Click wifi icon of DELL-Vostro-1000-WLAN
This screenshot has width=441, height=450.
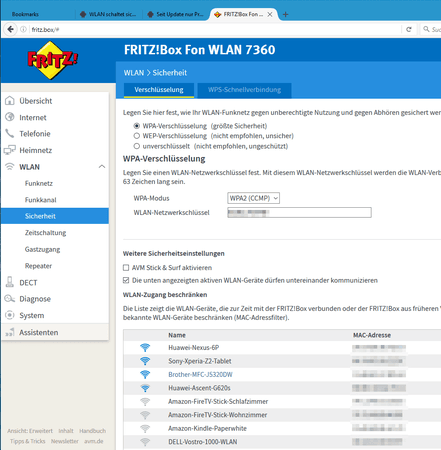pyautogui.click(x=145, y=442)
